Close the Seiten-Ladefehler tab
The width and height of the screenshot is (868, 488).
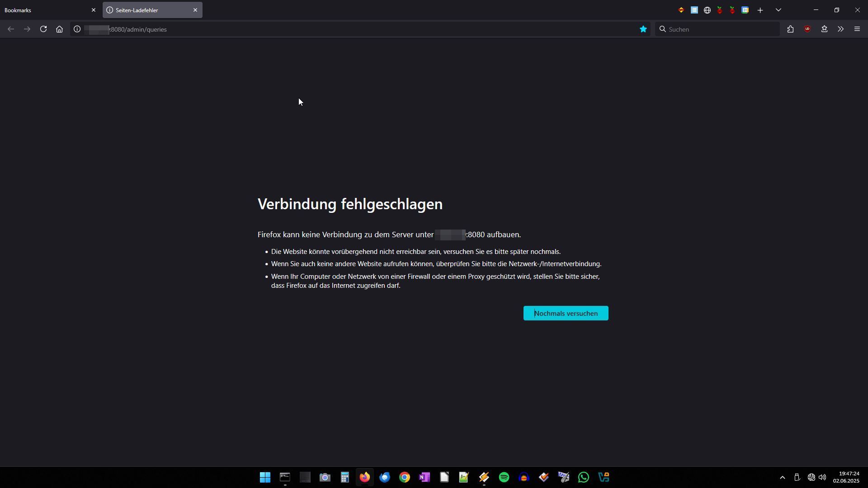(195, 10)
